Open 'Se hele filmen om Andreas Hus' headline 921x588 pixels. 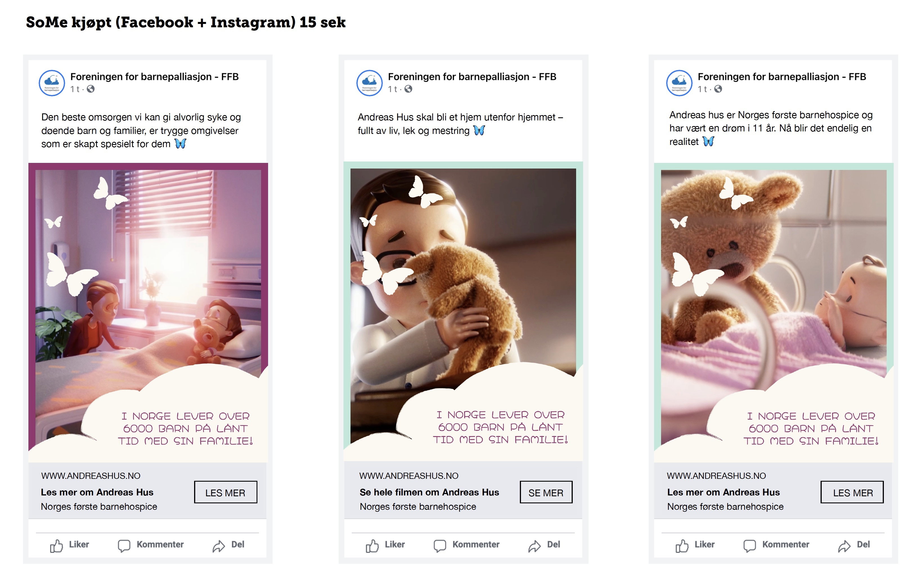tap(429, 492)
